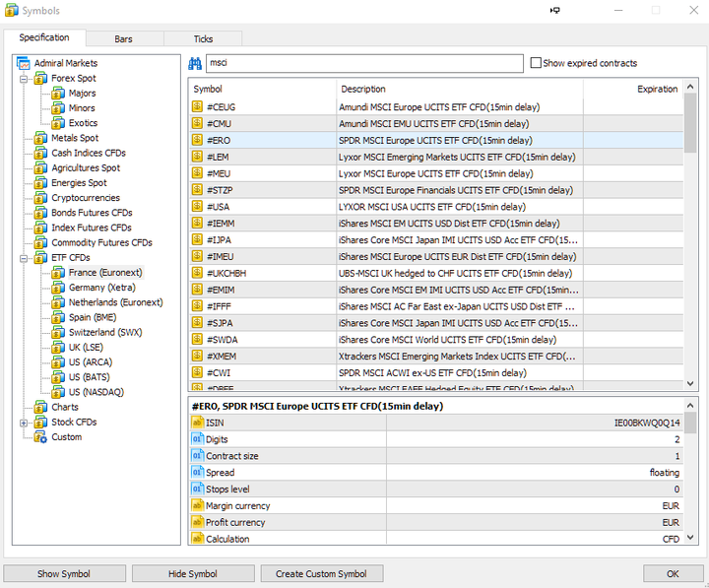The image size is (709, 588).
Task: Click the Symbol column header
Action: point(263,89)
